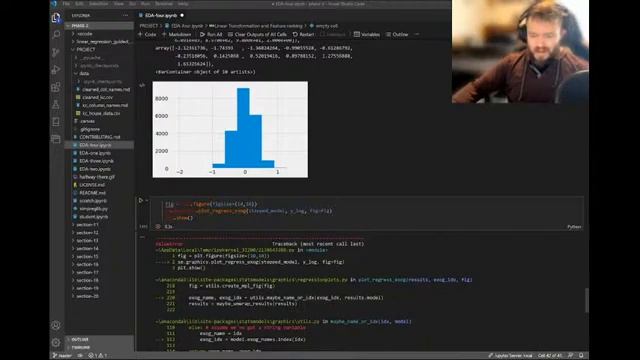Open the View menu
This screenshot has width=640, height=360.
118,4
